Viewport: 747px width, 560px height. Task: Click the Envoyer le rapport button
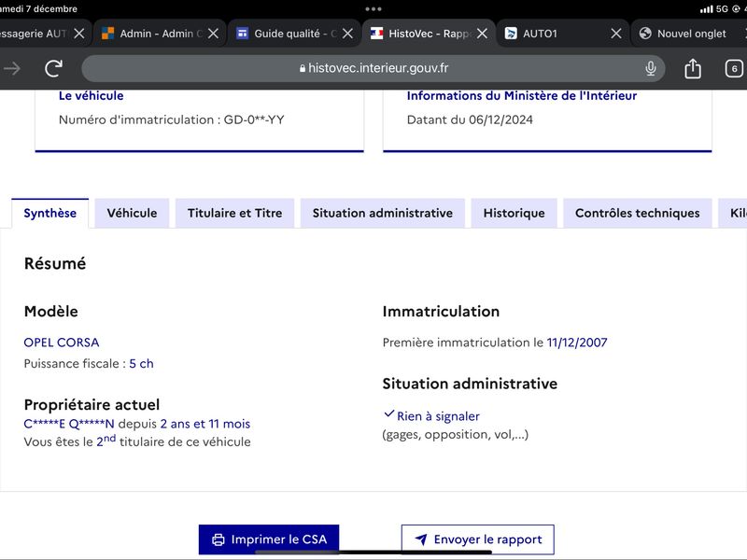478,539
